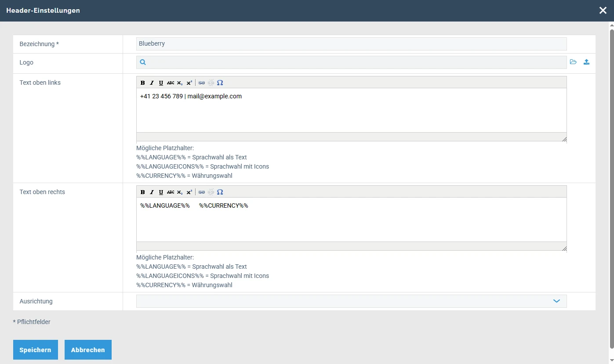This screenshot has width=614, height=364.
Task: Apply superscript in the 'Text oben rechts' editor
Action: [x=189, y=192]
